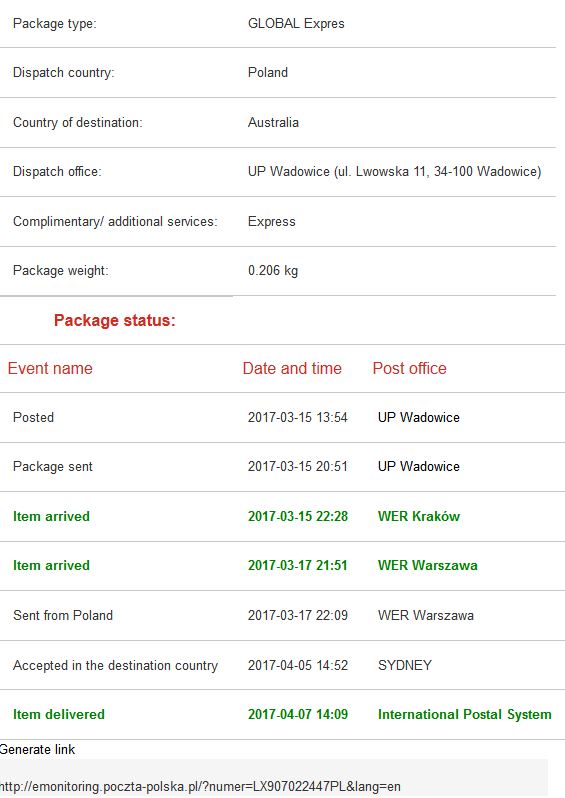Click the WER Warszawa green arrival entry
Screen dimensions: 565x798
point(428,565)
